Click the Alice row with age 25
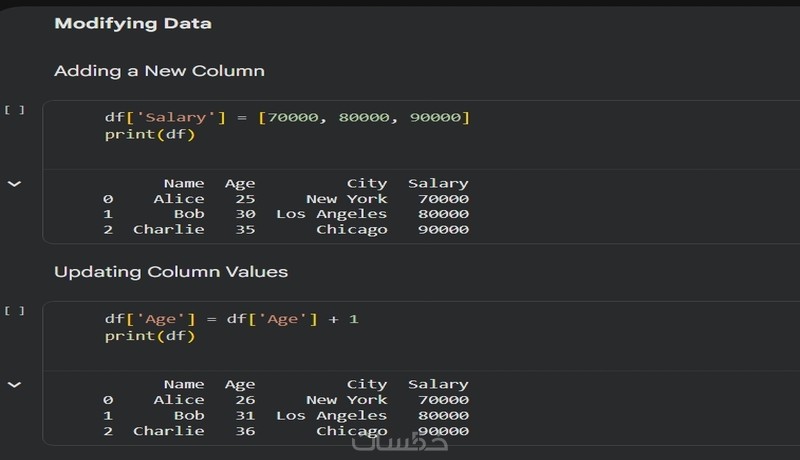 click(180, 199)
